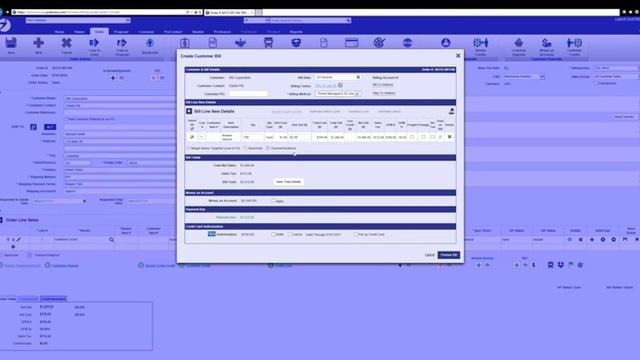Click the Save floppy disk toolbar icon

[x=11, y=43]
